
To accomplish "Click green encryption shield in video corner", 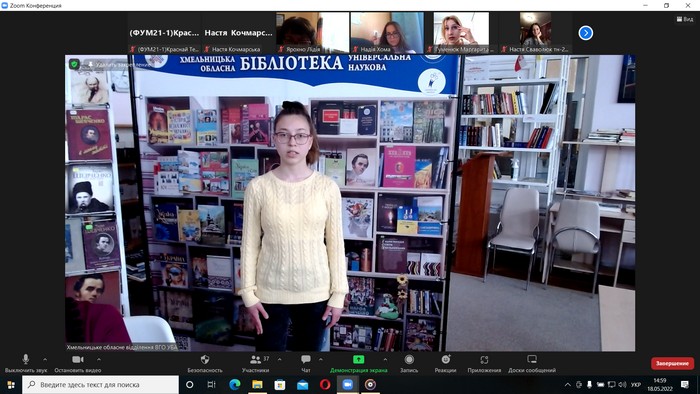I will pos(74,64).
